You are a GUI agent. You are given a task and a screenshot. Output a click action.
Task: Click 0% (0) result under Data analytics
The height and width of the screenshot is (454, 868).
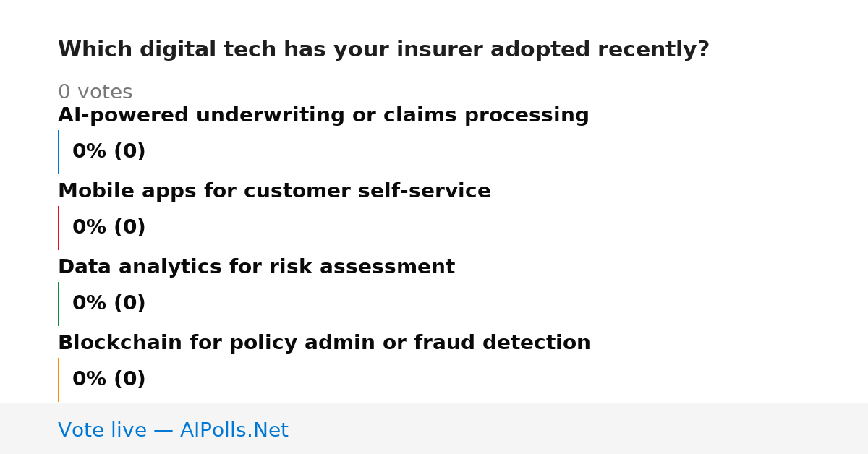pos(109,304)
